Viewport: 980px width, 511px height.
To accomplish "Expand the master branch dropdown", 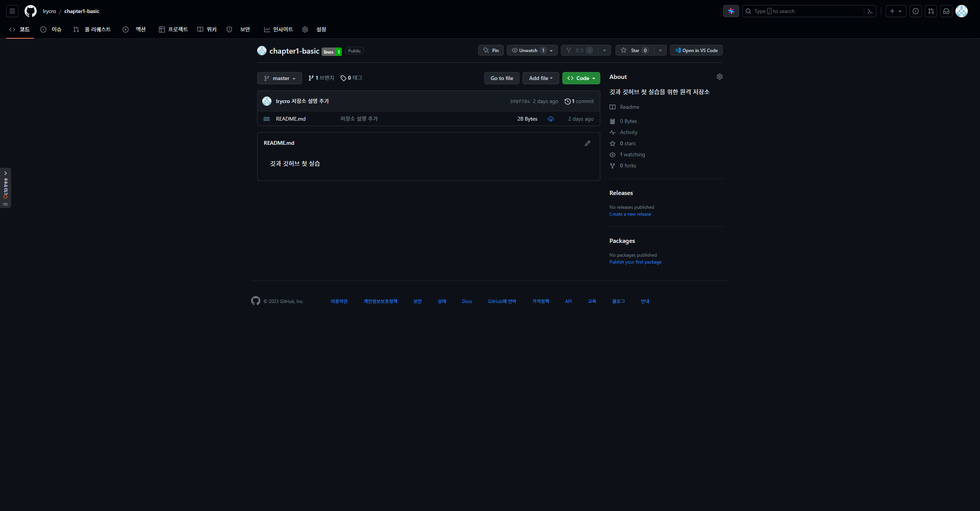I will pos(279,78).
